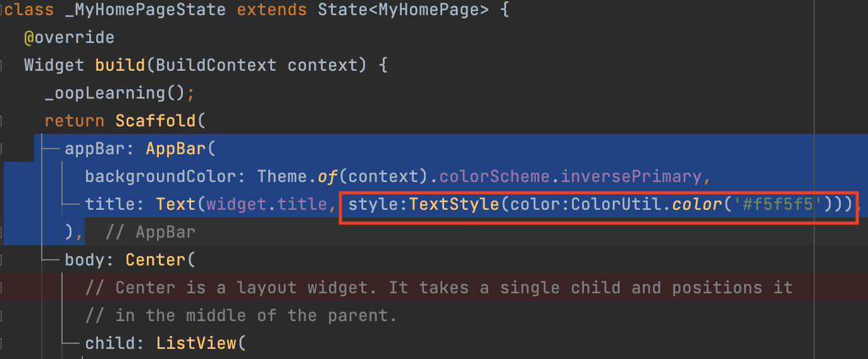
Task: Click the @override annotation
Action: 69,37
